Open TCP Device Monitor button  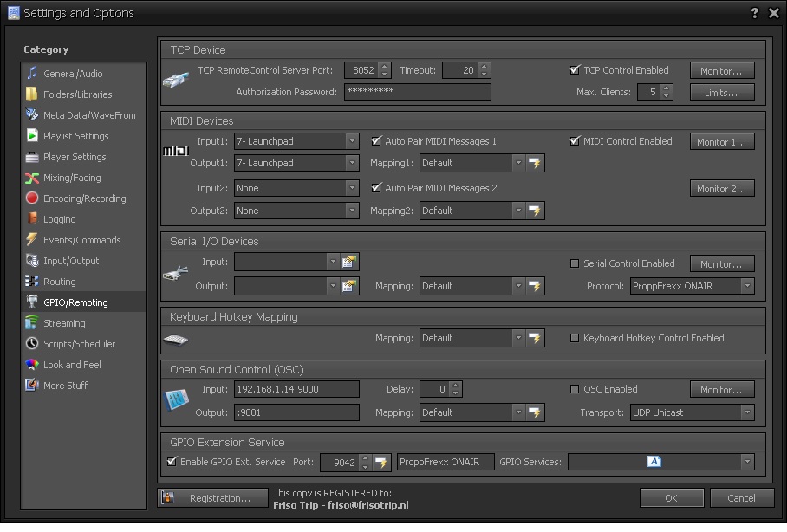pos(722,71)
